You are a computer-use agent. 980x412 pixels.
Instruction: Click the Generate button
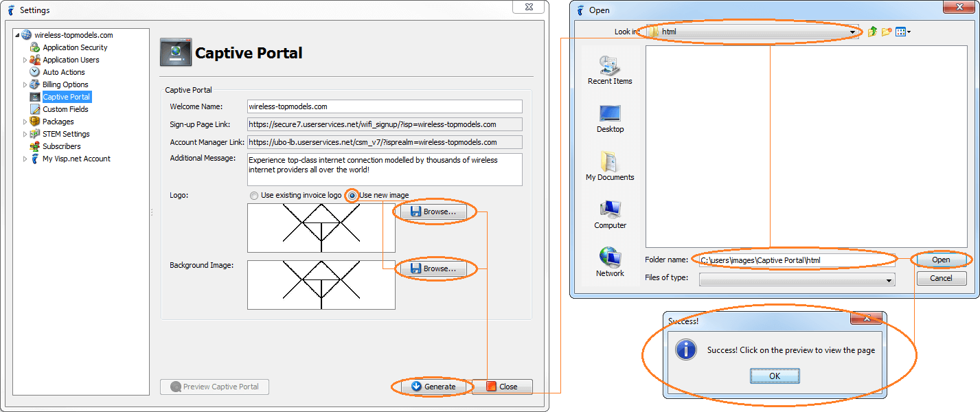[433, 387]
